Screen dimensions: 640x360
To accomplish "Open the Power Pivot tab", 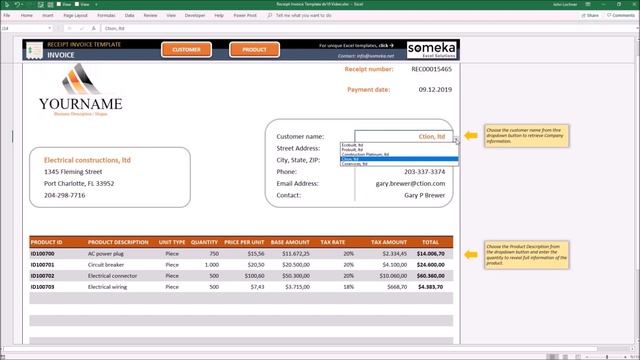I will pos(245,15).
